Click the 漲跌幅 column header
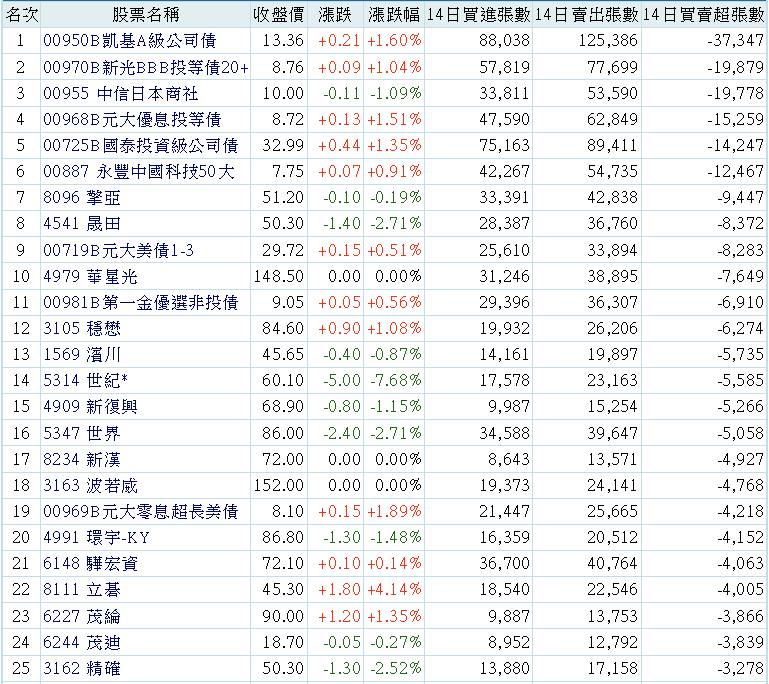Image resolution: width=769 pixels, height=684 pixels. point(393,15)
